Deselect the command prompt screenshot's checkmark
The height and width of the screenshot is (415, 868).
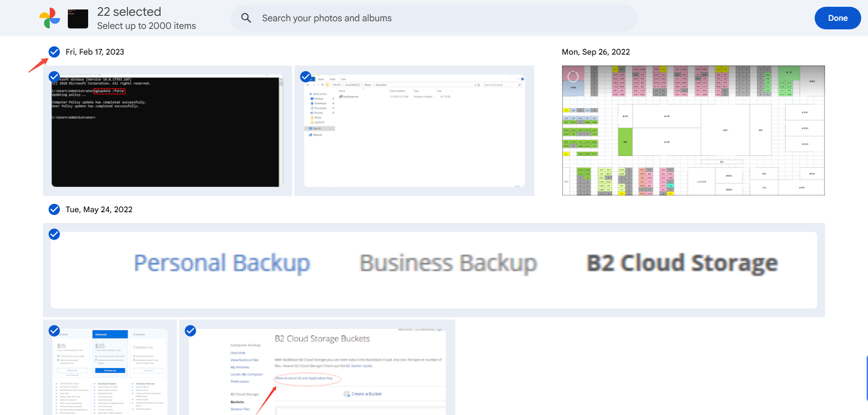click(x=54, y=76)
